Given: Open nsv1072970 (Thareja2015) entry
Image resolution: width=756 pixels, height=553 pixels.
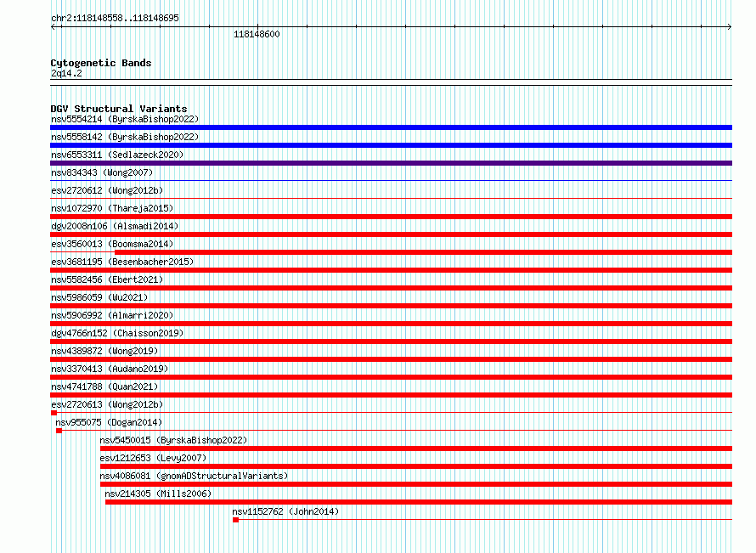Looking at the screenshot, I should click(112, 208).
